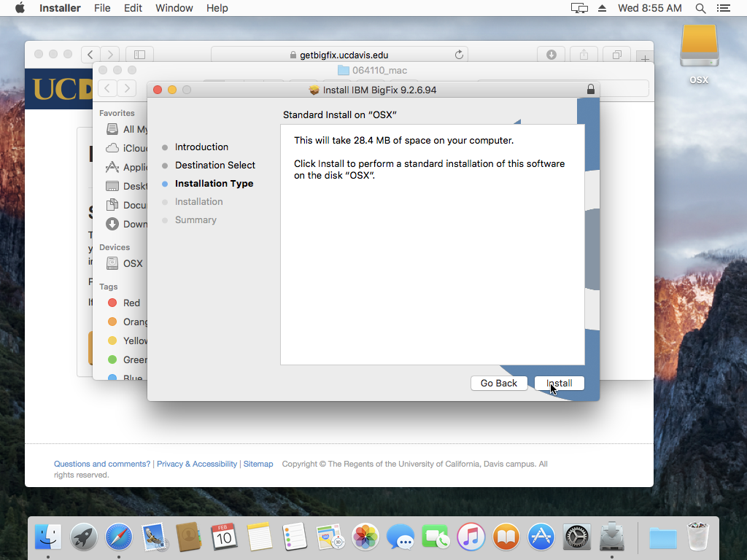Open Safari from the Dock

[119, 537]
